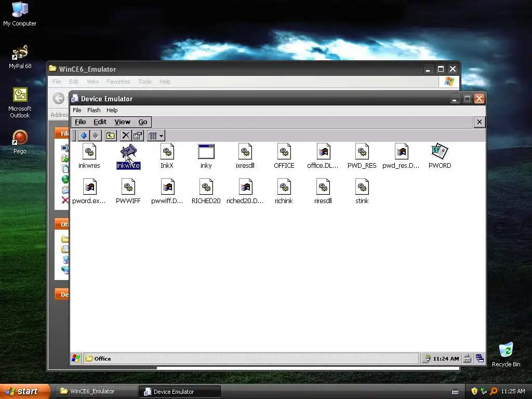Click the greyed forward arrow button
The width and height of the screenshot is (532, 399).
pyautogui.click(x=96, y=136)
